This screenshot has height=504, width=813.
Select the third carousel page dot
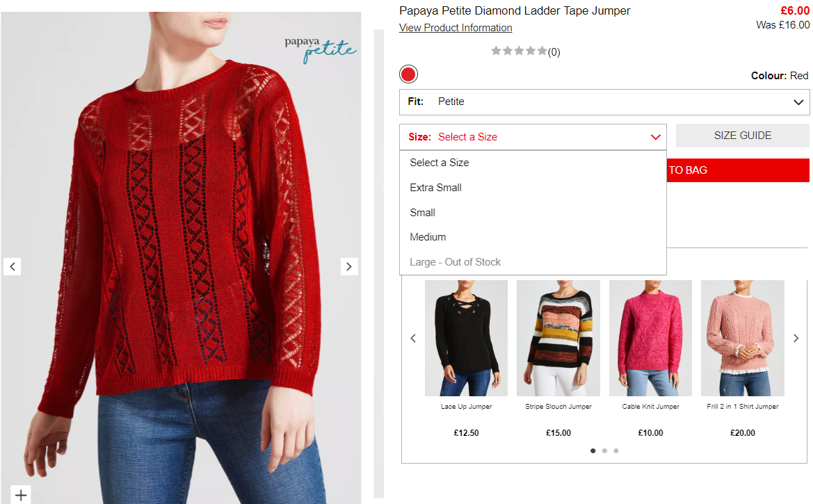tap(616, 450)
